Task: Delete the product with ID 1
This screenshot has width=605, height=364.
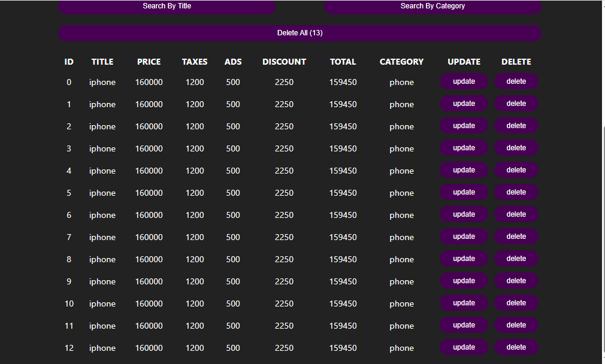Action: click(x=516, y=104)
